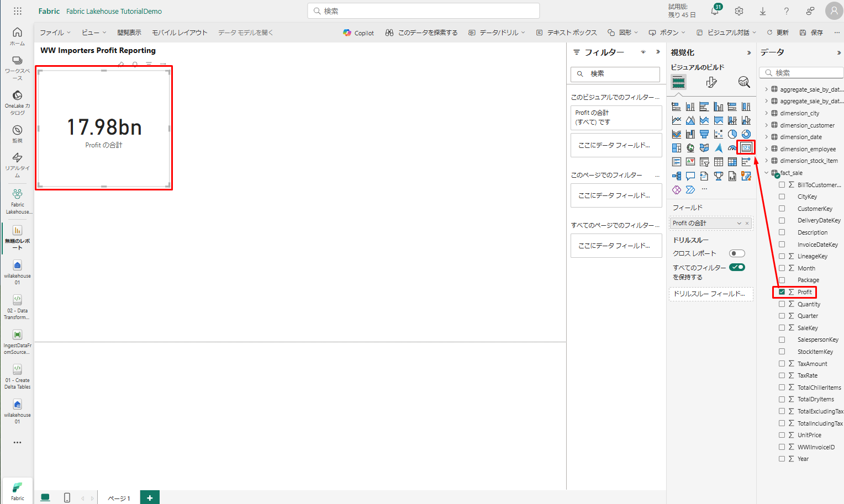Toggle the keep all filters switch
844x504 pixels.
point(737,267)
